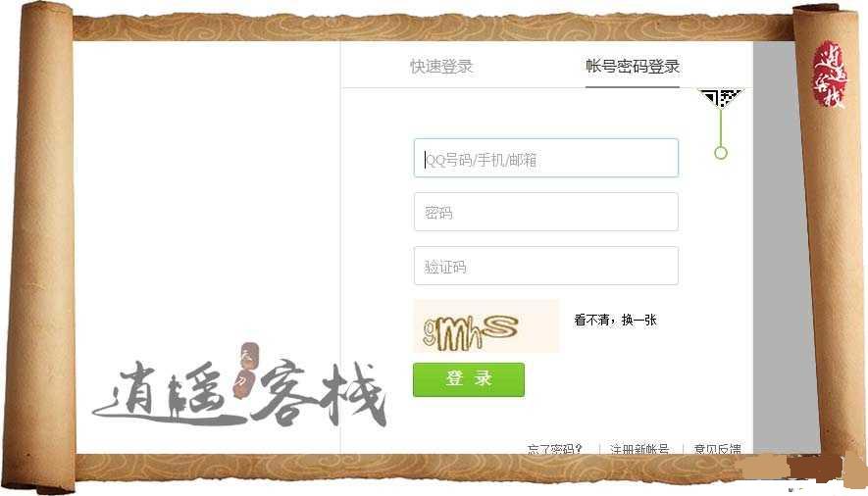The image size is (868, 496).
Task: Click the right parchment scroll roller
Action: coord(828,248)
